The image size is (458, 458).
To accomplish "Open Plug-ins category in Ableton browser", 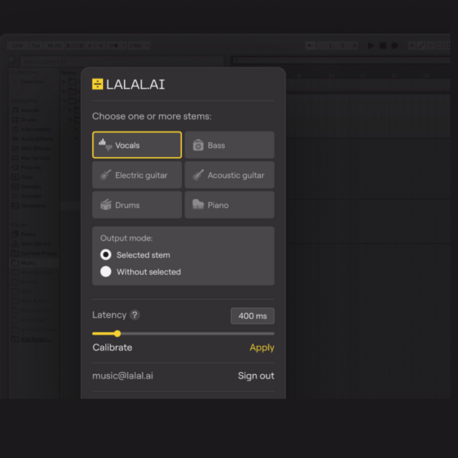I will click(x=27, y=167).
